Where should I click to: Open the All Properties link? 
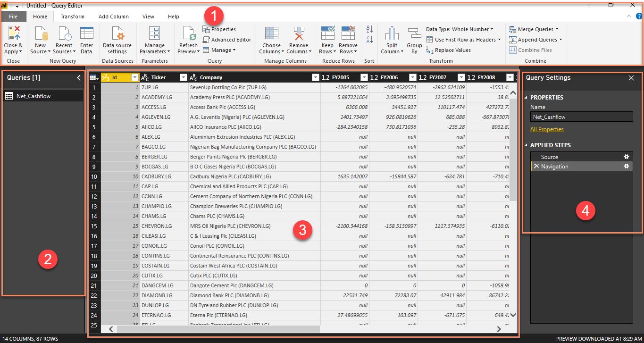pyautogui.click(x=547, y=129)
